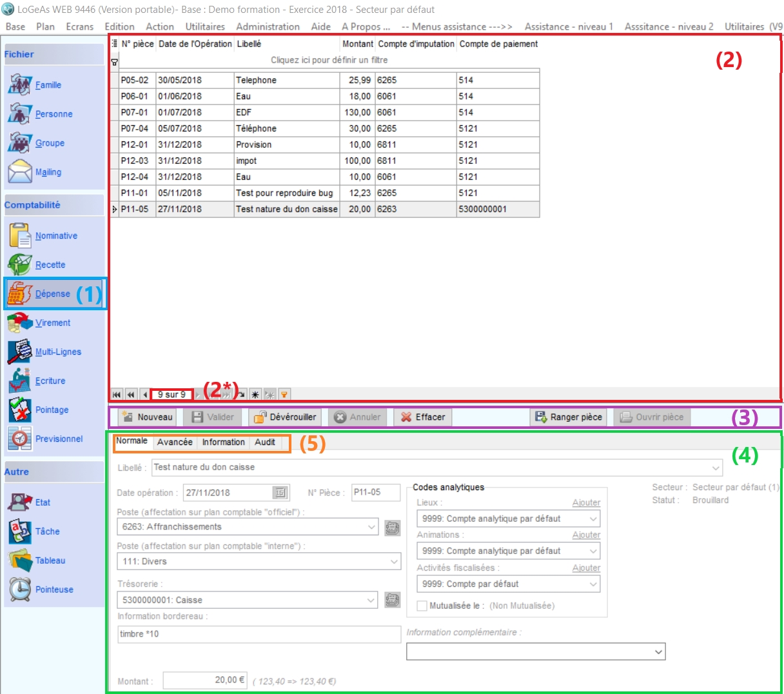The image size is (784, 694).
Task: Click the filter funnel icon in navigator
Action: (284, 395)
